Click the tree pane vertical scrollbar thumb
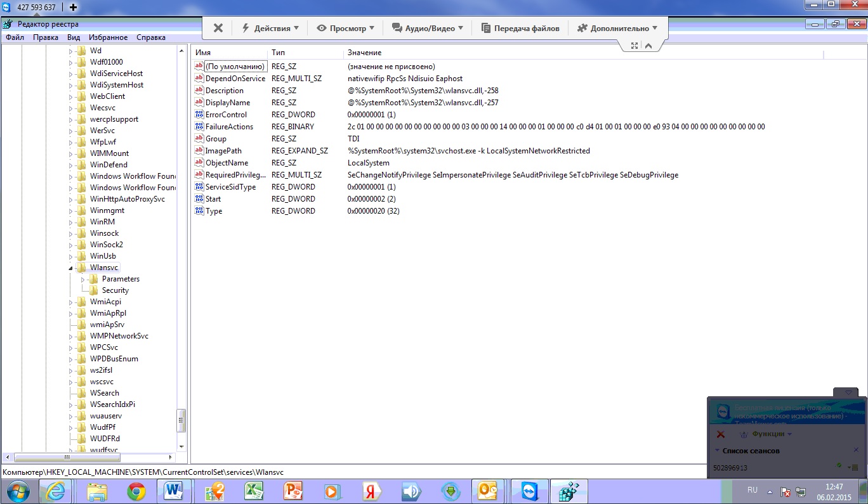This screenshot has height=504, width=868. [181, 420]
